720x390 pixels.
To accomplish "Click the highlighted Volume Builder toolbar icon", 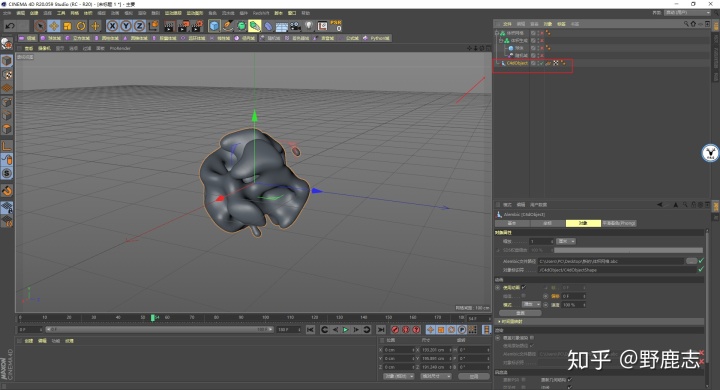I will [x=255, y=26].
